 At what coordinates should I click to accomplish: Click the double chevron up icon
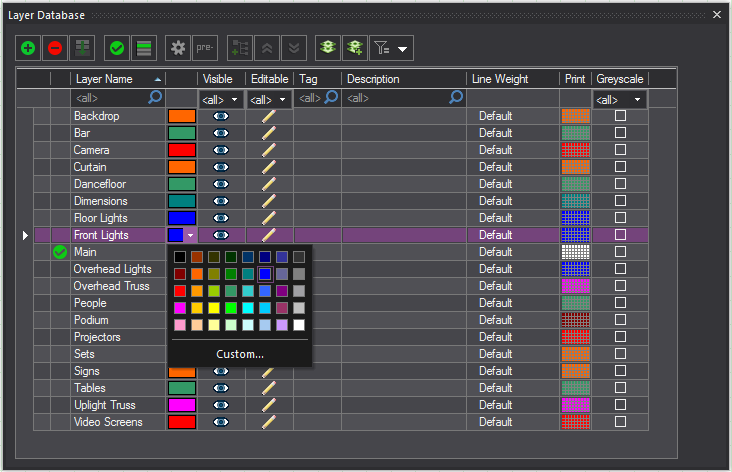pos(267,48)
